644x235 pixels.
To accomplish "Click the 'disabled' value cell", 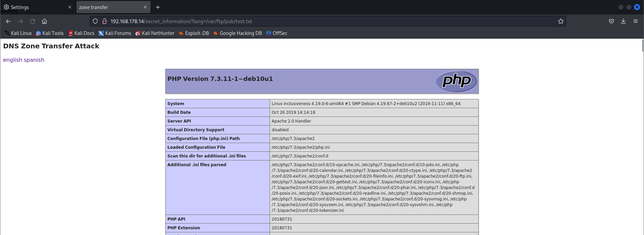I will point(374,130).
